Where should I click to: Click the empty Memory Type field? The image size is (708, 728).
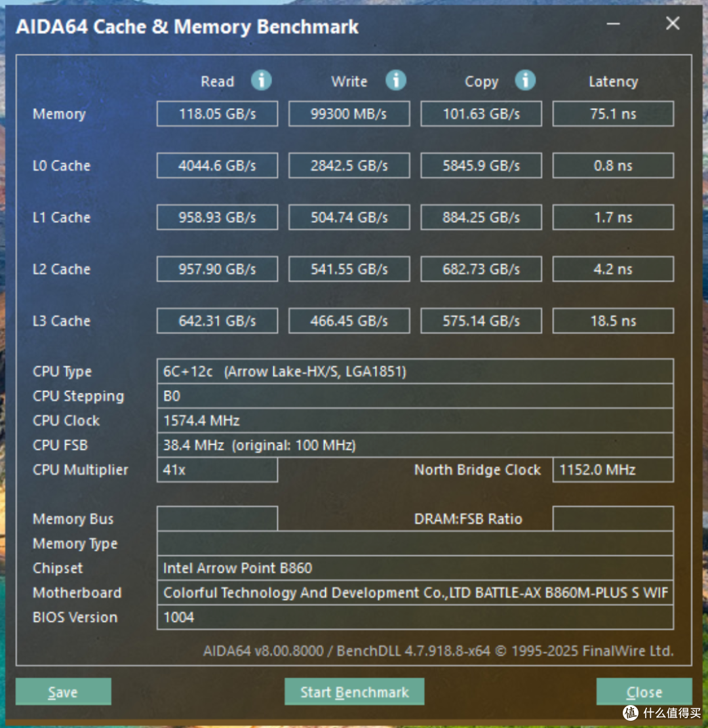point(415,543)
